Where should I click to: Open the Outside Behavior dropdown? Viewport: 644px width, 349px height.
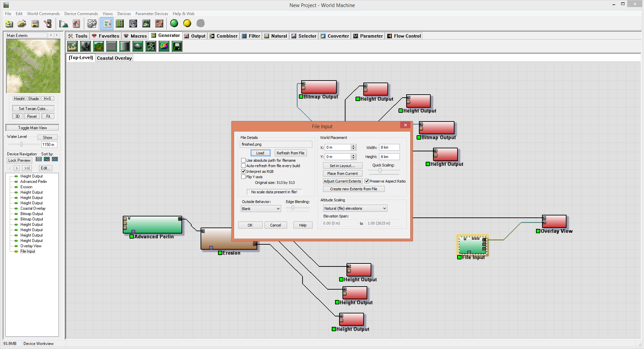pos(261,209)
